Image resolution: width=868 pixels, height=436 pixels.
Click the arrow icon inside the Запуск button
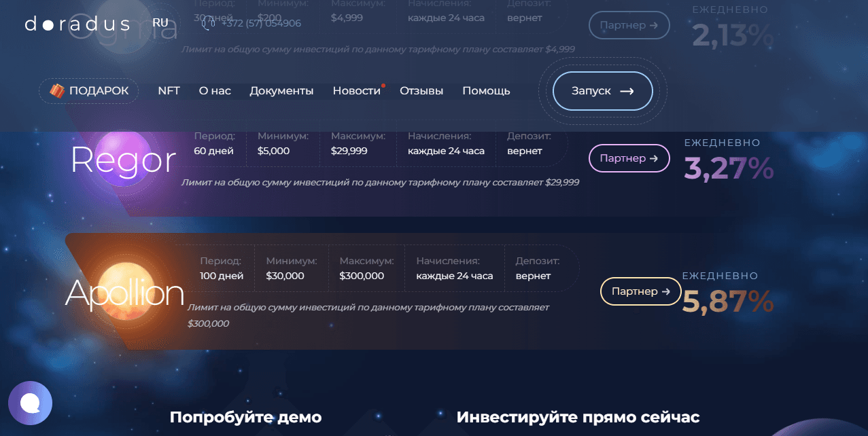tap(627, 90)
